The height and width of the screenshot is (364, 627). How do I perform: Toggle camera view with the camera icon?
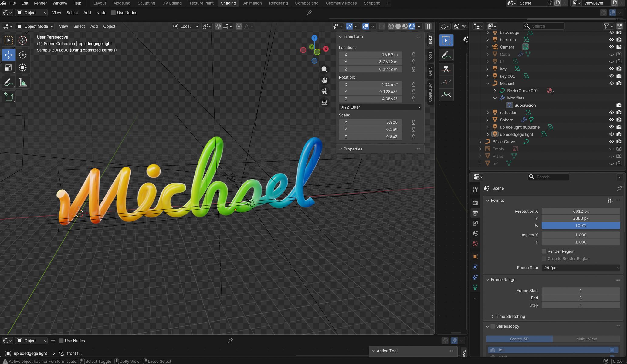(324, 91)
